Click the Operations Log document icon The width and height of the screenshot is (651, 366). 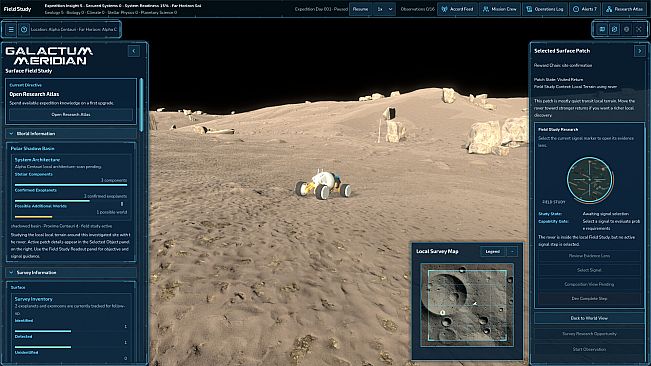point(529,9)
